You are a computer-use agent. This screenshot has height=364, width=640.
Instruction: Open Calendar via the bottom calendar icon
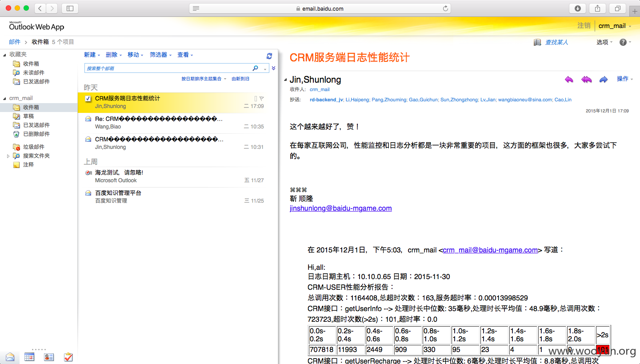click(29, 357)
